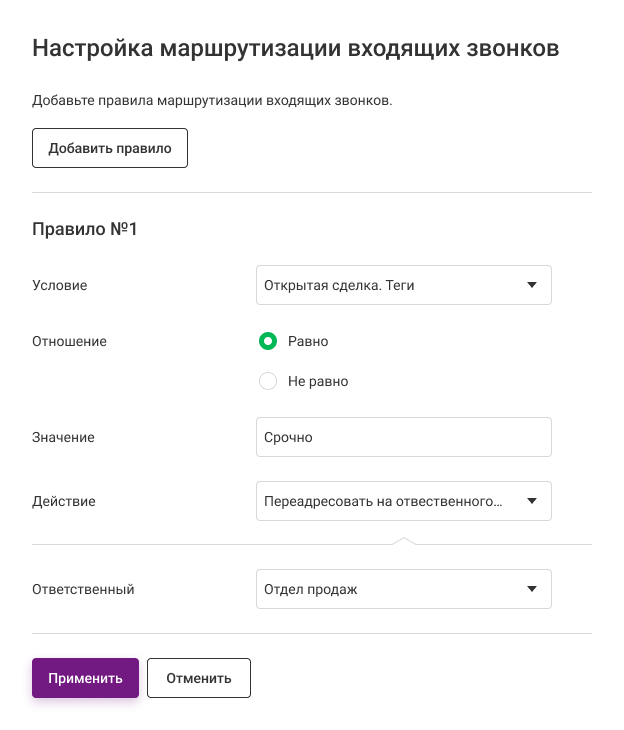
Task: Click the "Действие" field label text
Action: [64, 501]
